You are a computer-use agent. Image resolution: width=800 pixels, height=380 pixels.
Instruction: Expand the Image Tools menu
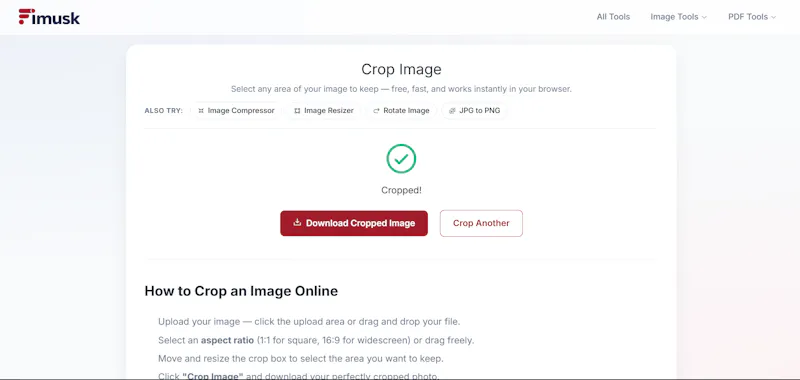click(x=679, y=17)
